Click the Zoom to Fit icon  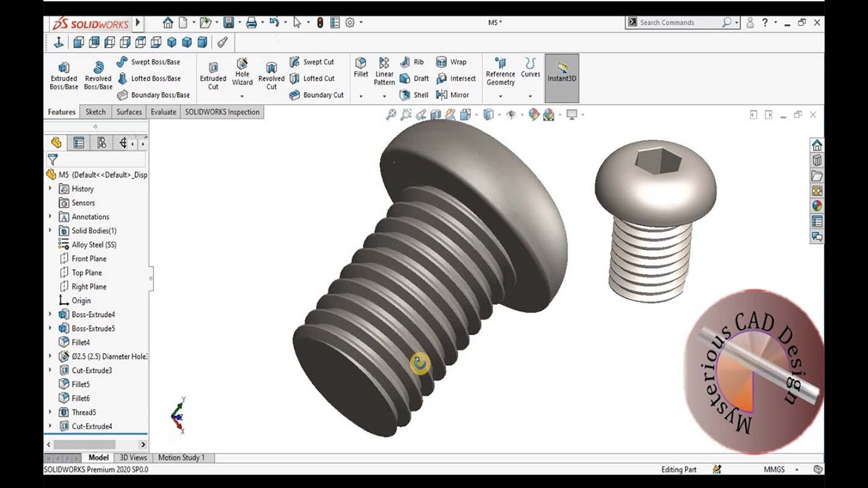391,115
